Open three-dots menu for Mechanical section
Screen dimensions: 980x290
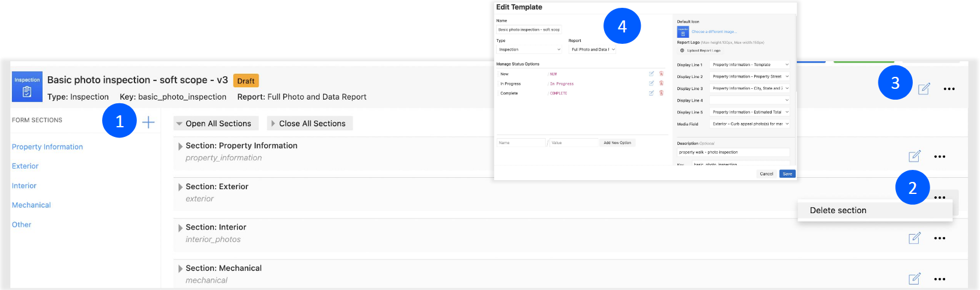(940, 279)
